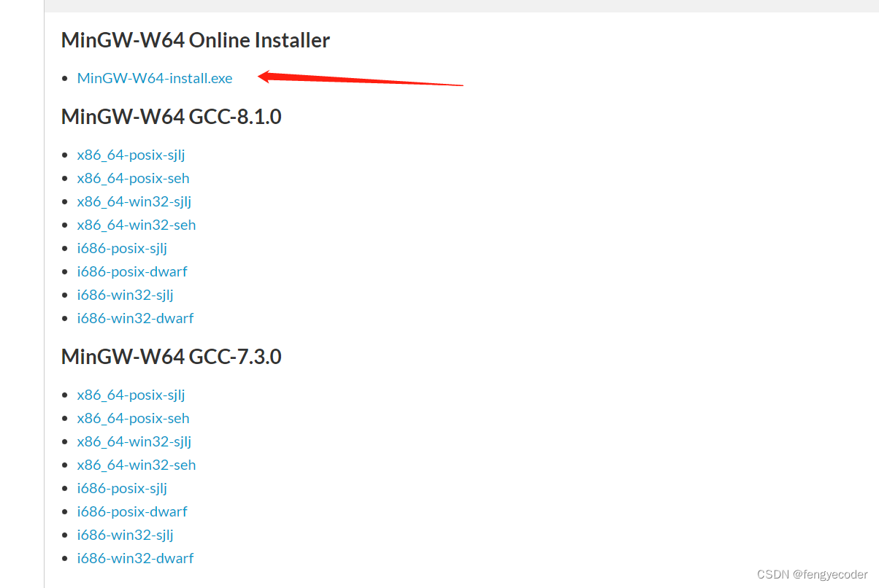Select GCC-8.1.0 x86_64-win32-sjlj link
This screenshot has height=588, width=879.
click(x=134, y=201)
